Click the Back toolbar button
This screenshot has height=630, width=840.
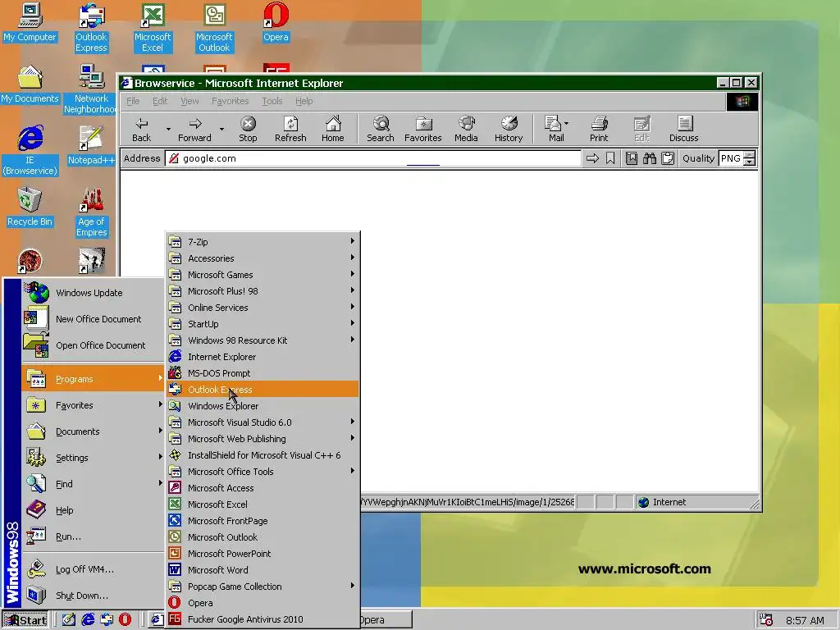click(x=141, y=129)
